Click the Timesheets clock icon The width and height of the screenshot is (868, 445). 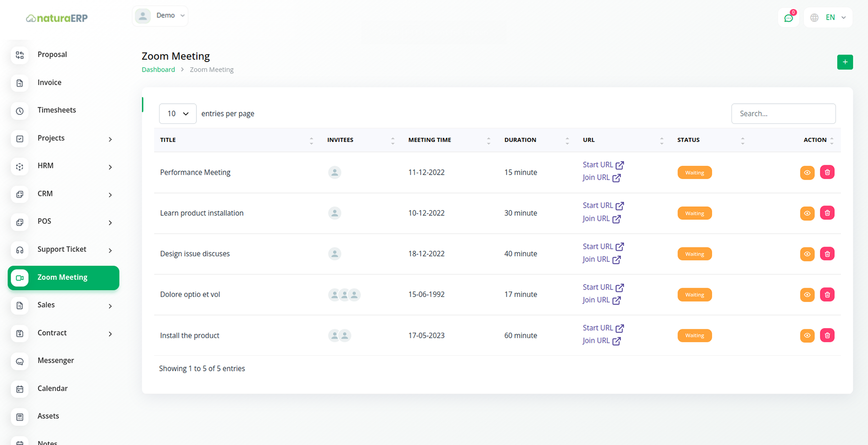click(20, 111)
